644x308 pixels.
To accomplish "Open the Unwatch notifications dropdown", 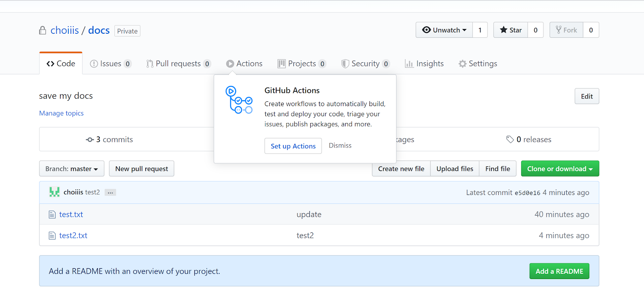I will pyautogui.click(x=444, y=30).
